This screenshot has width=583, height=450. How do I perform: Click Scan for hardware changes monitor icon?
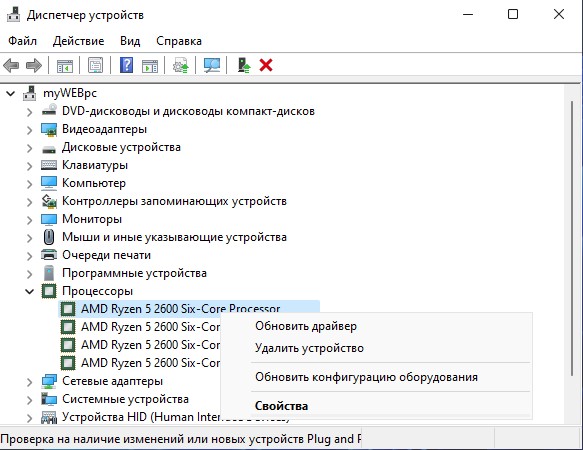coord(212,65)
